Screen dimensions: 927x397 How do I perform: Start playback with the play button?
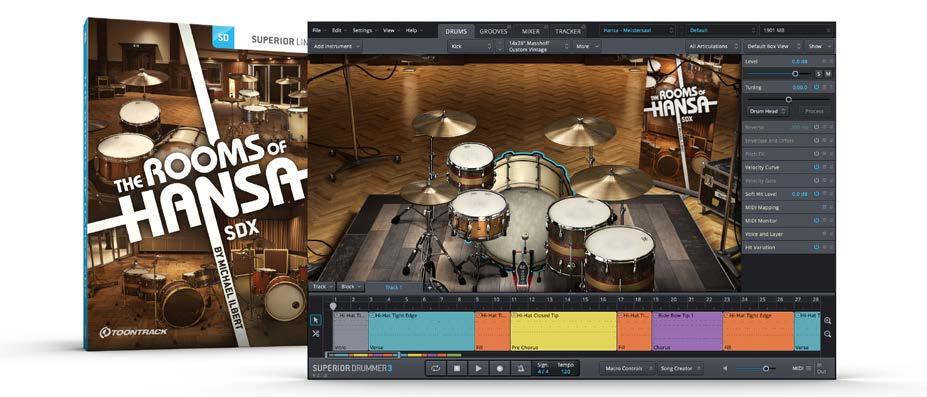click(x=478, y=368)
